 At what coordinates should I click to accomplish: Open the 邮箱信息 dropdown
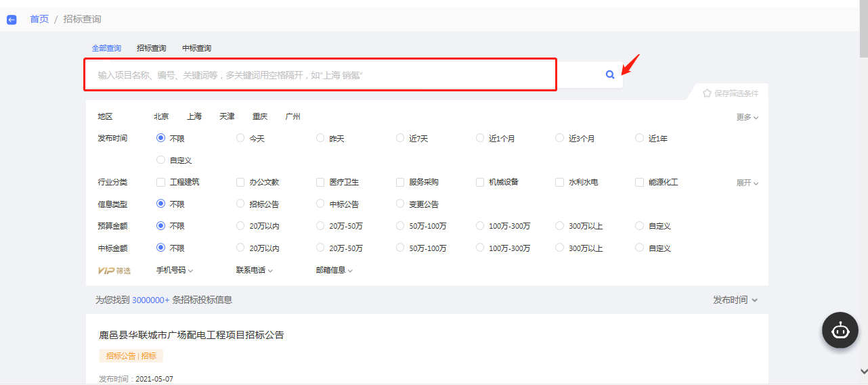(334, 270)
